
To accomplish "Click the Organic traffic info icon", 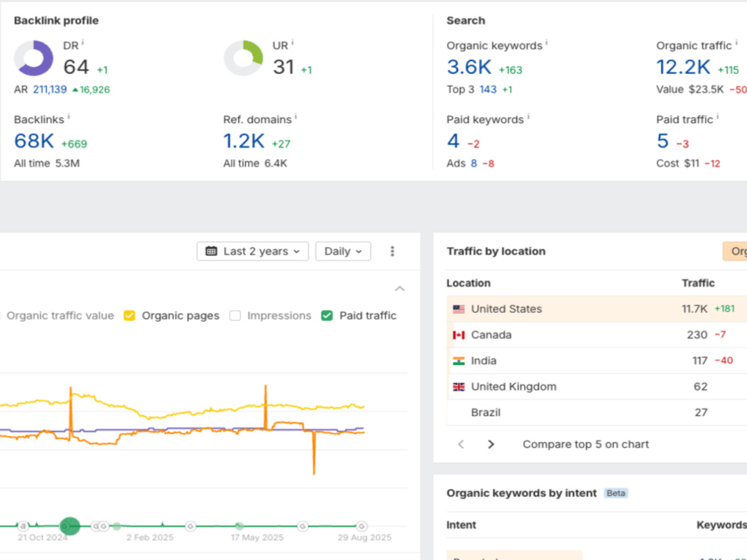I will (x=736, y=43).
